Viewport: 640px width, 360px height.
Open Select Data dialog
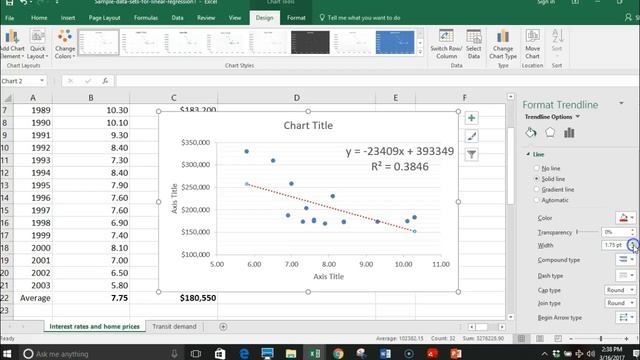click(473, 44)
